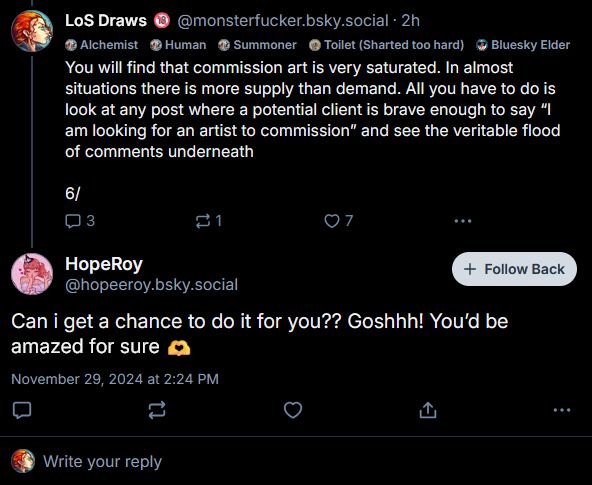Open the November 29, 2024 timestamp
Image resolution: width=592 pixels, height=485 pixels.
coord(115,379)
